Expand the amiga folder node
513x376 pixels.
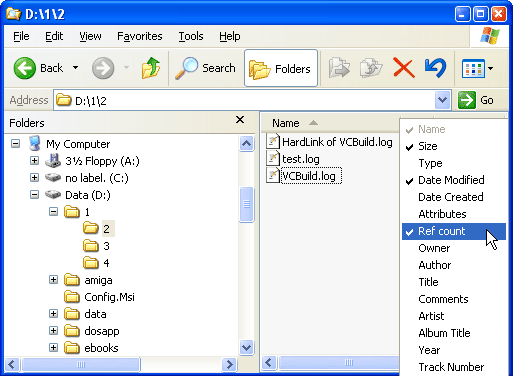(53, 280)
